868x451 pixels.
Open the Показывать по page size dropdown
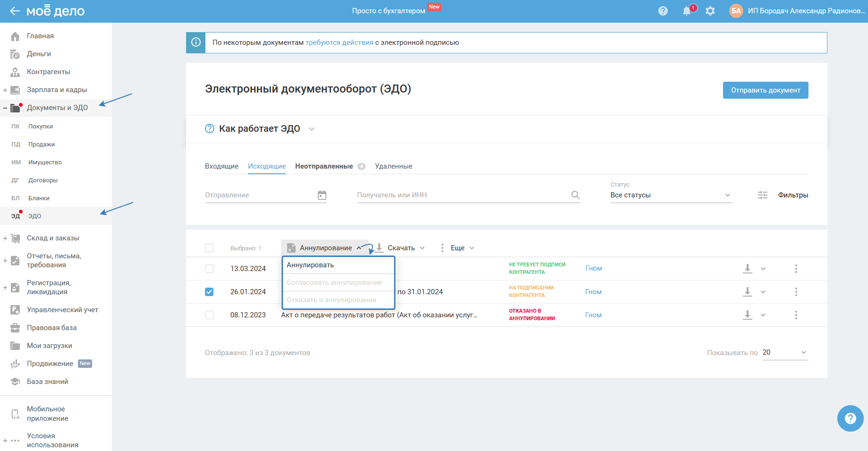[785, 353]
